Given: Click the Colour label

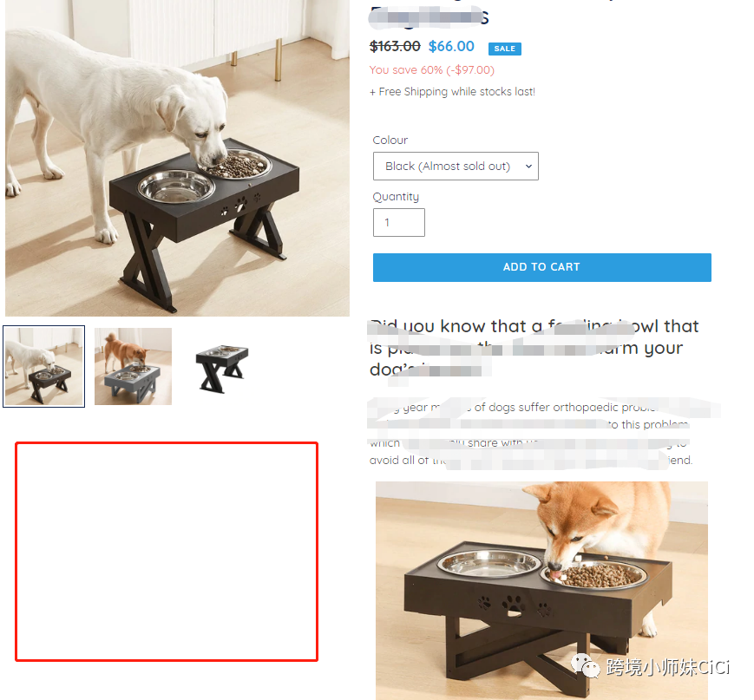Looking at the screenshot, I should pyautogui.click(x=390, y=140).
